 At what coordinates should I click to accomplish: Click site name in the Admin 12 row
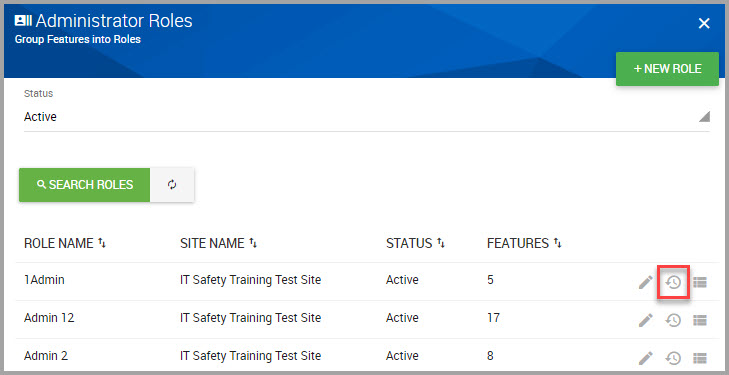click(250, 318)
